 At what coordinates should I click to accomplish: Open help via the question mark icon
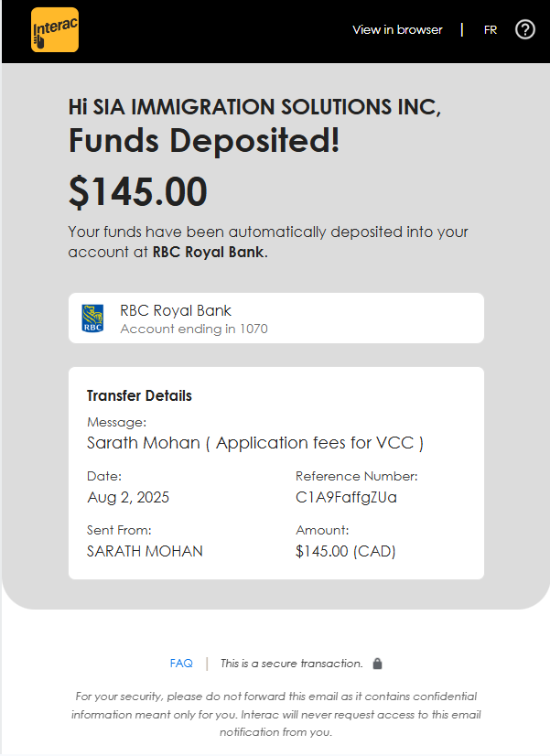[x=524, y=29]
